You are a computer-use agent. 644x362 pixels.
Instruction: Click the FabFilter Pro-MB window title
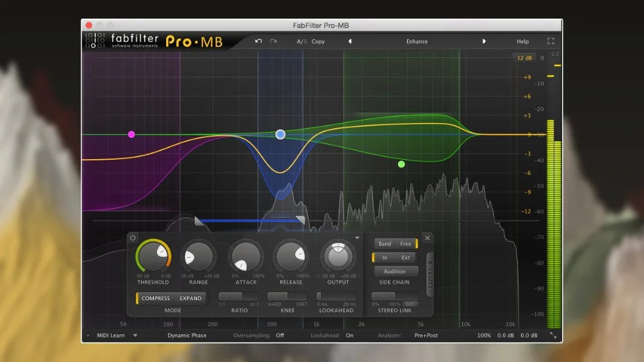(x=321, y=26)
